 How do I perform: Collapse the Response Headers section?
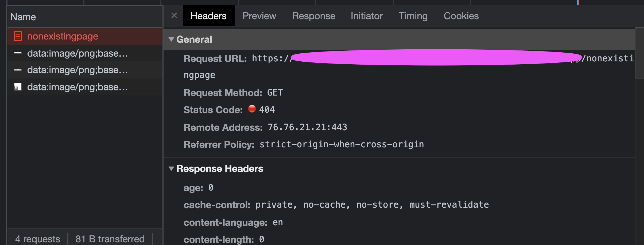coord(172,168)
